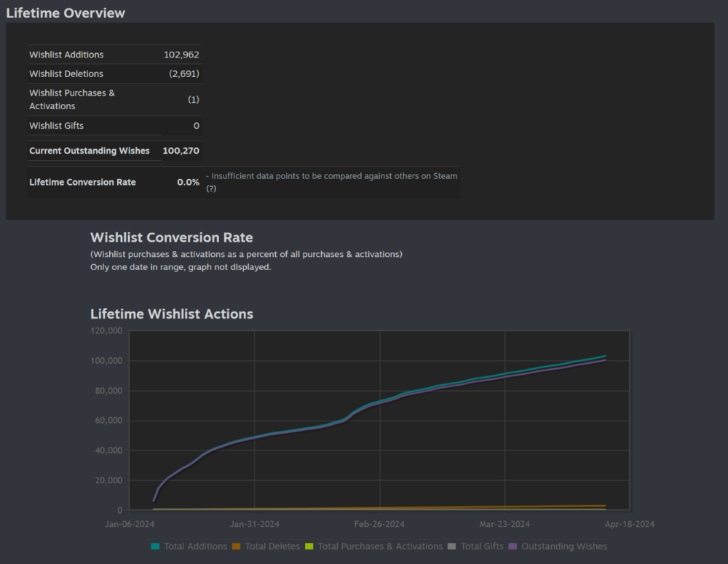Toggle the Total Gifts legend label

click(x=482, y=547)
